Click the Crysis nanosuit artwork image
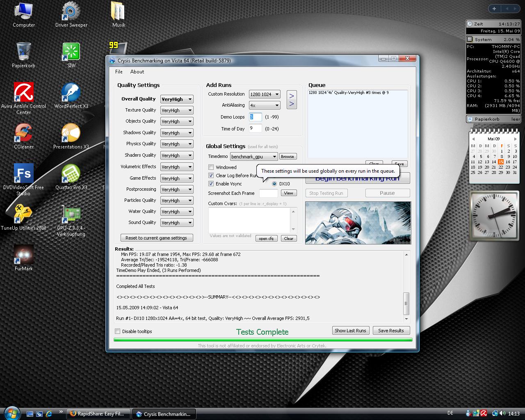The height and width of the screenshot is (420, 525). pos(358,223)
